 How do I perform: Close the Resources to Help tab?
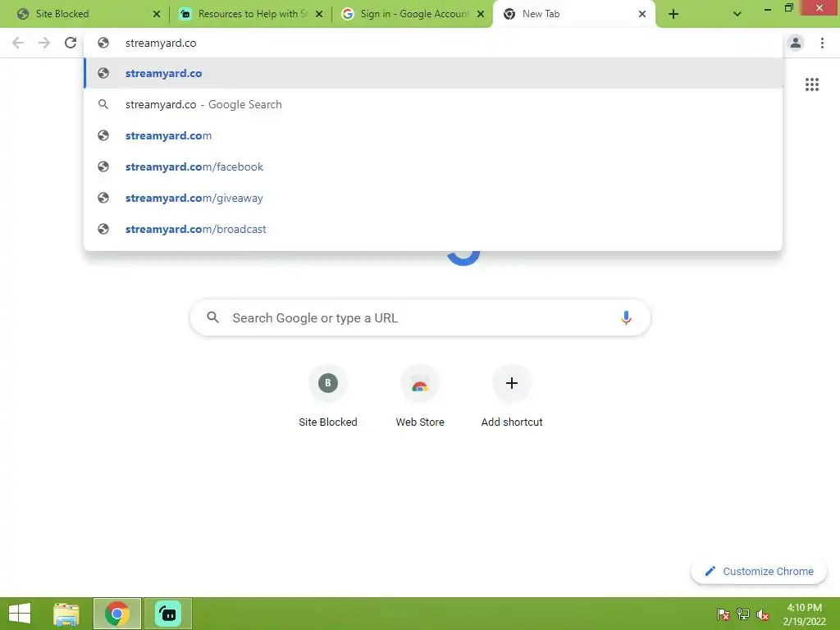(x=319, y=14)
